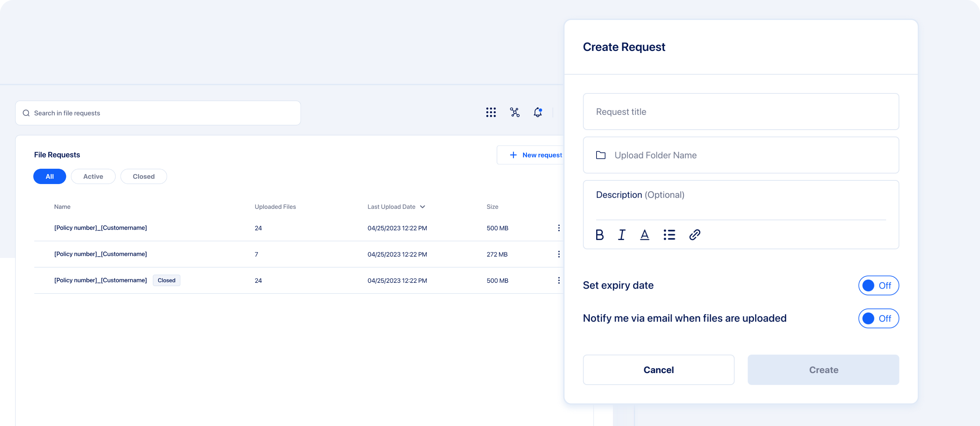Click the network nodes icon
The width and height of the screenshot is (980, 426).
tap(515, 112)
